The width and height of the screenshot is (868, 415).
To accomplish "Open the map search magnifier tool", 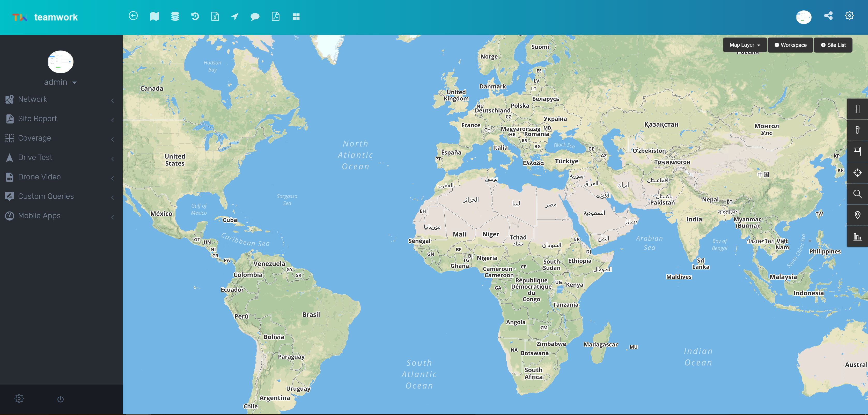I will click(x=857, y=194).
